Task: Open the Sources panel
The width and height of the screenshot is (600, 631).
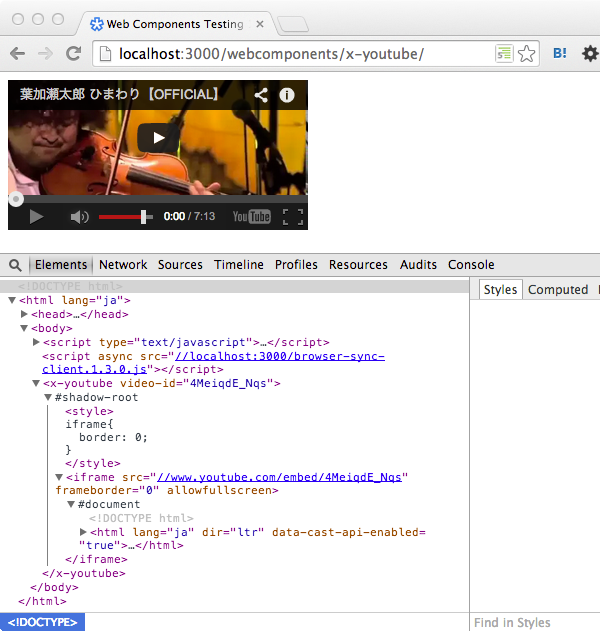Action: (180, 265)
